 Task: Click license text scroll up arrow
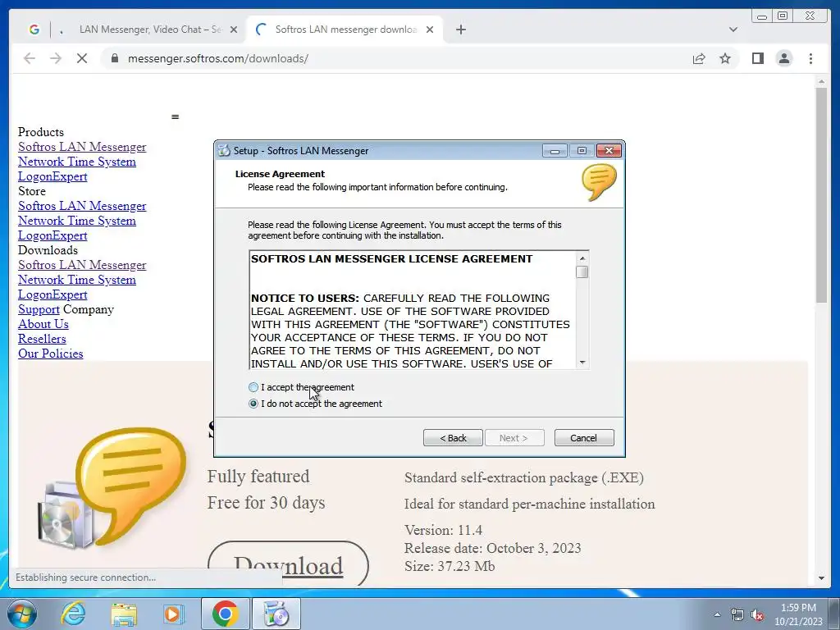tap(582, 258)
